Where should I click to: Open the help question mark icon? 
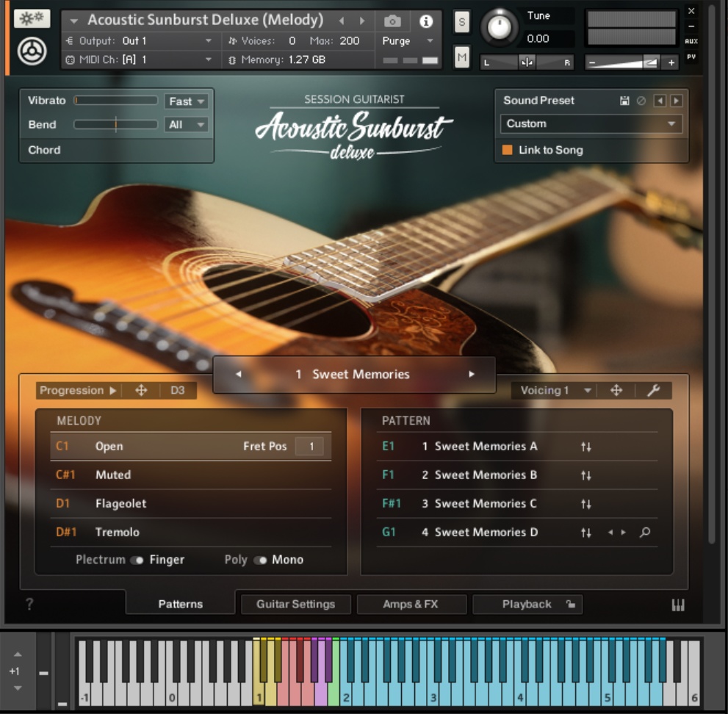click(x=29, y=604)
